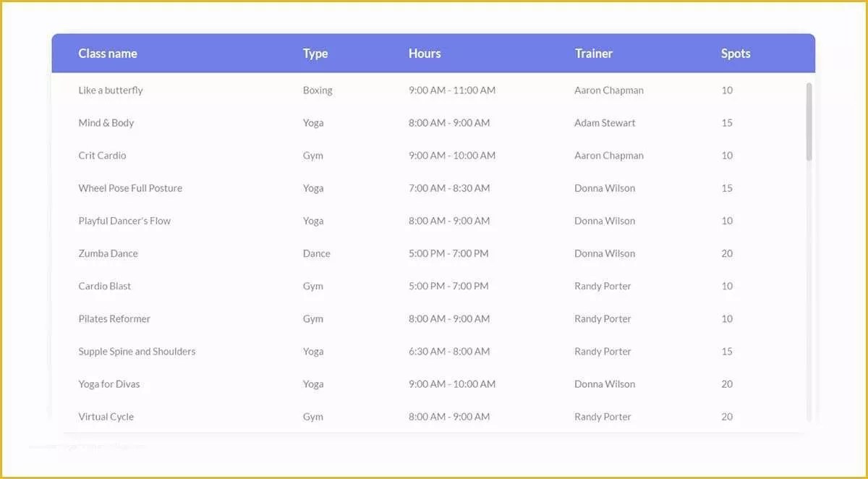
Task: Sort the table by Trainer column
Action: [593, 53]
